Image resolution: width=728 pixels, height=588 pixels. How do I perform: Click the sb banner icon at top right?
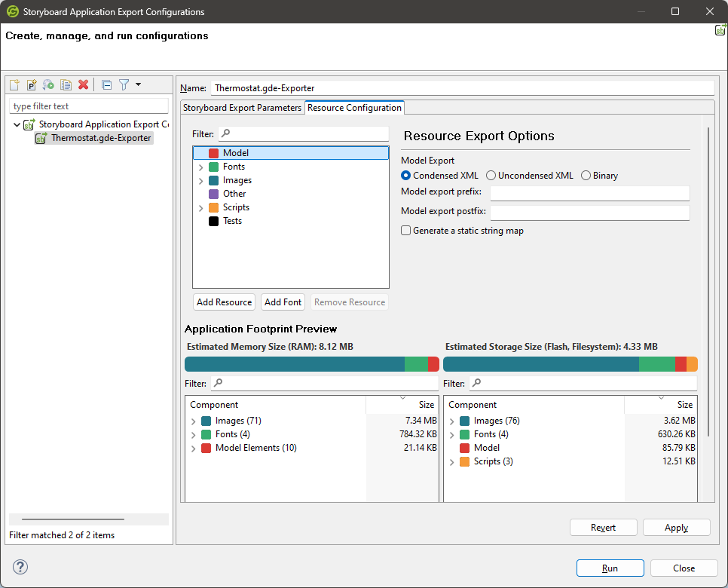tap(720, 30)
